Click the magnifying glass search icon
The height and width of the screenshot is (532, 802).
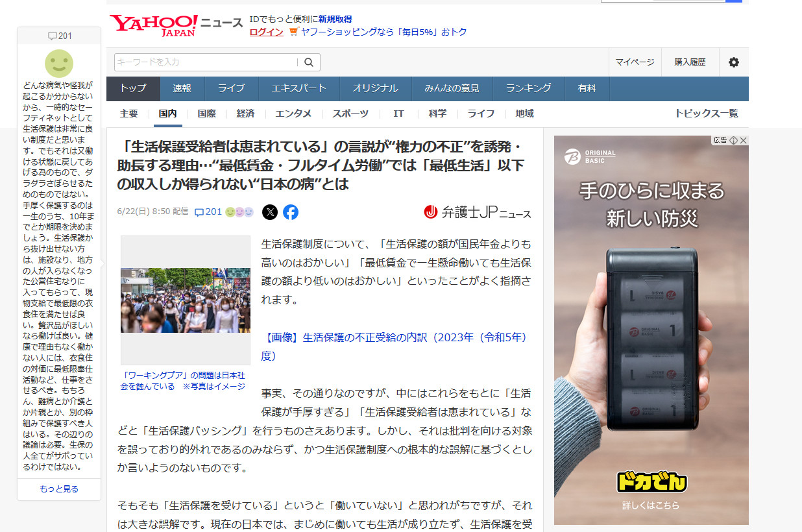[309, 62]
